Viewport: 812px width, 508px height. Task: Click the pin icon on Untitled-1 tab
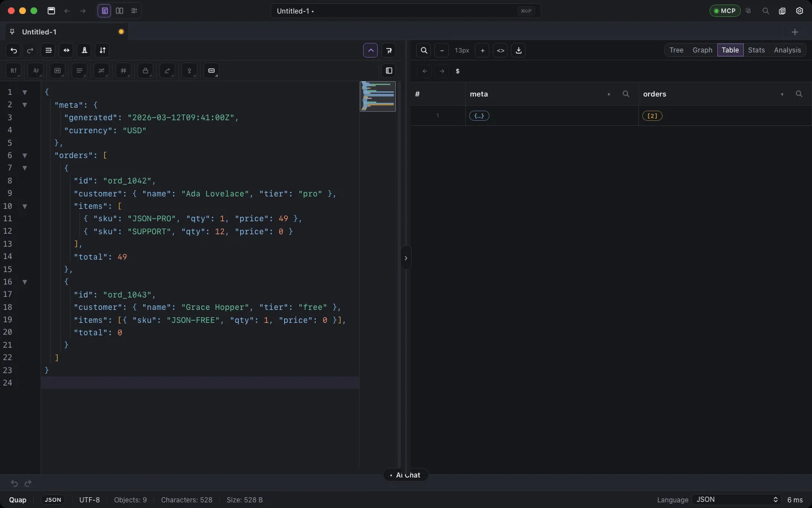12,32
